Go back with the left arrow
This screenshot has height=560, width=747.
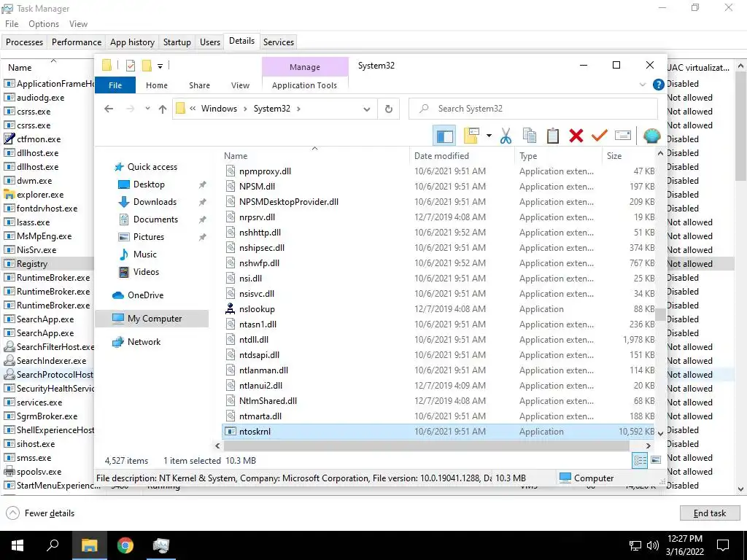point(109,109)
